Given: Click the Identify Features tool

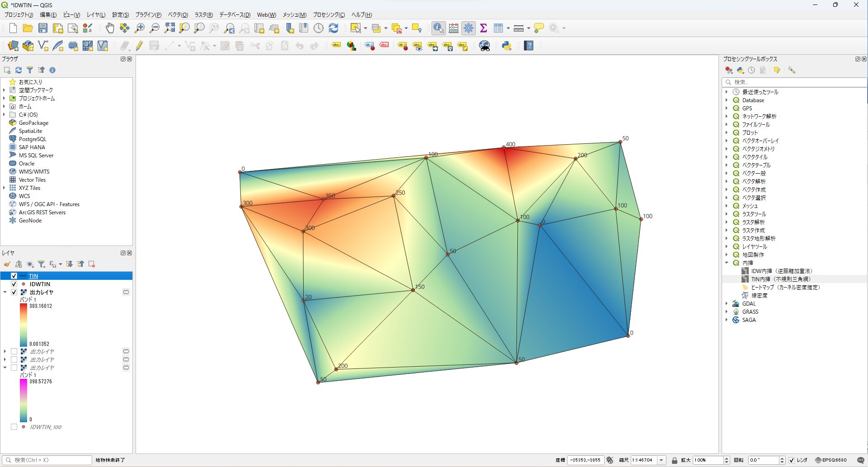Looking at the screenshot, I should 438,28.
